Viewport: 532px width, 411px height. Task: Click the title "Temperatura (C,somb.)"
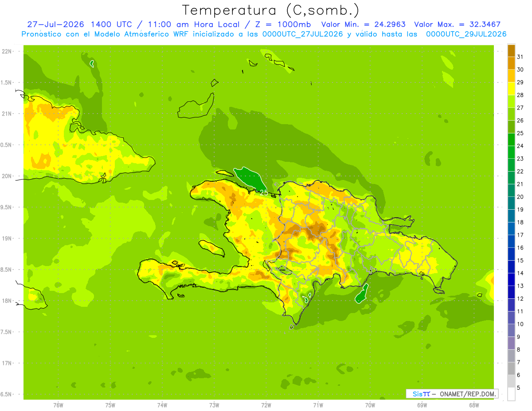click(x=271, y=10)
